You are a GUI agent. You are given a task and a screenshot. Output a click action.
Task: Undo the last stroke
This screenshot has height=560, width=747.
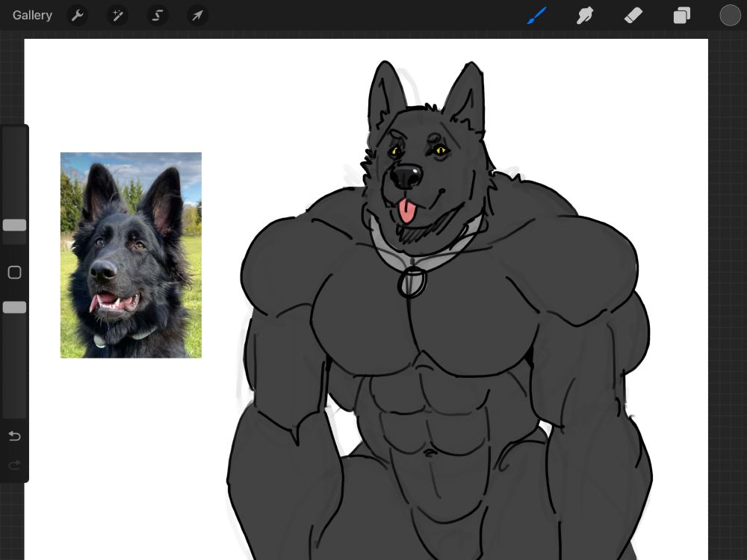pyautogui.click(x=15, y=436)
